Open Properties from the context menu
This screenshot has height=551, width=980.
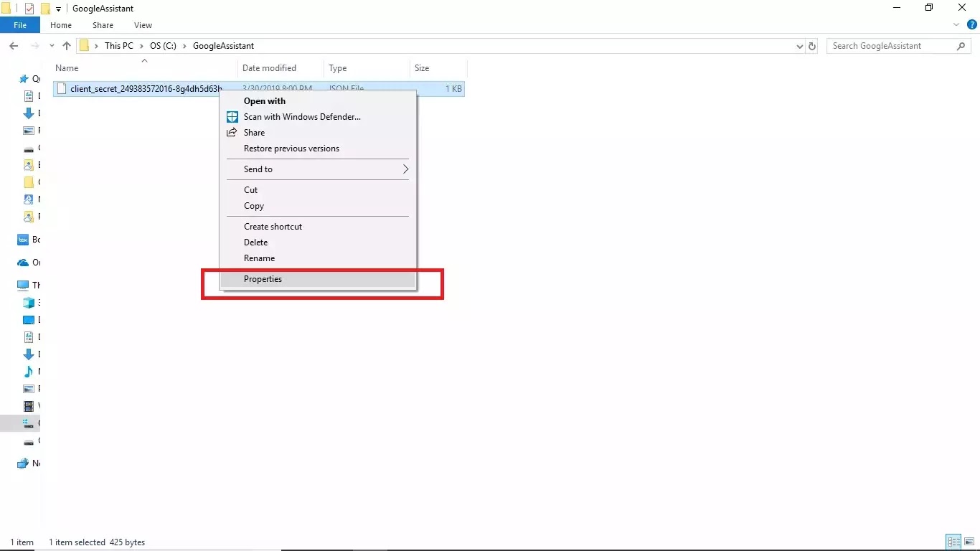pyautogui.click(x=317, y=279)
